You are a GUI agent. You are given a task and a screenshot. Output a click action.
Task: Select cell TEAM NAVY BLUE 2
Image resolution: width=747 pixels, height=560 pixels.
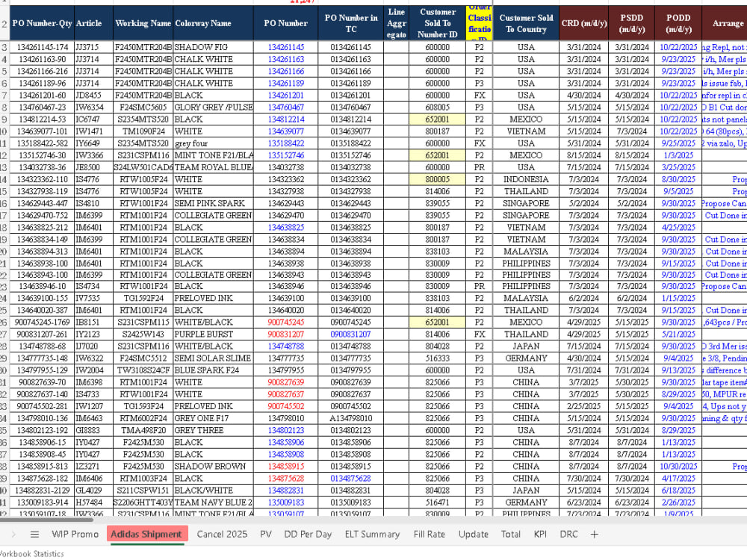(214, 502)
